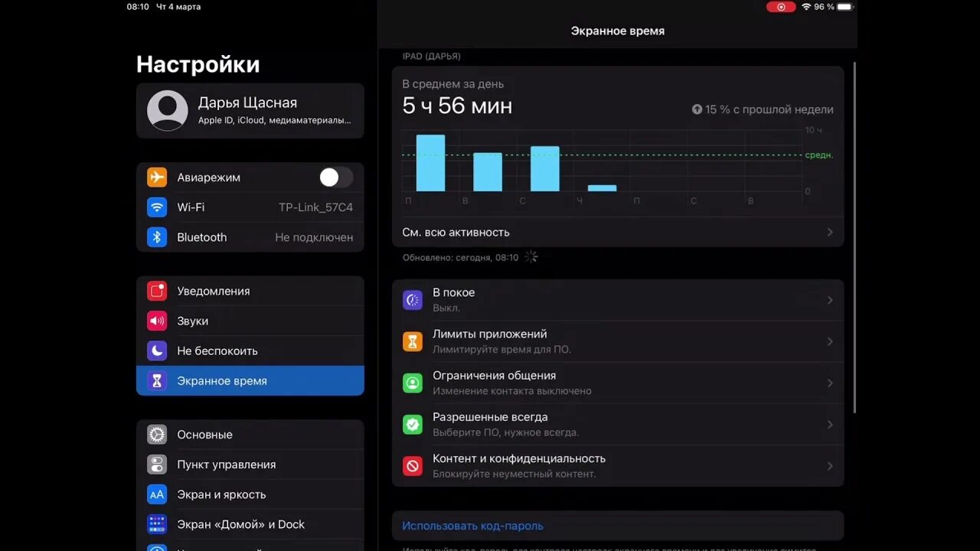Tap the Экран «Домой» и Dock icon

coord(157,524)
